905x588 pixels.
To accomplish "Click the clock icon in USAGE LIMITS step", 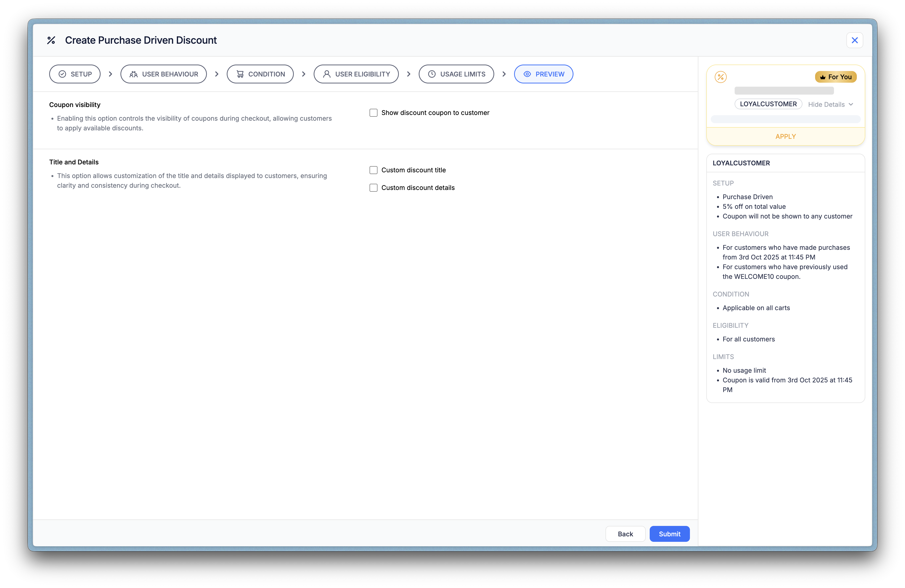I will pyautogui.click(x=432, y=74).
